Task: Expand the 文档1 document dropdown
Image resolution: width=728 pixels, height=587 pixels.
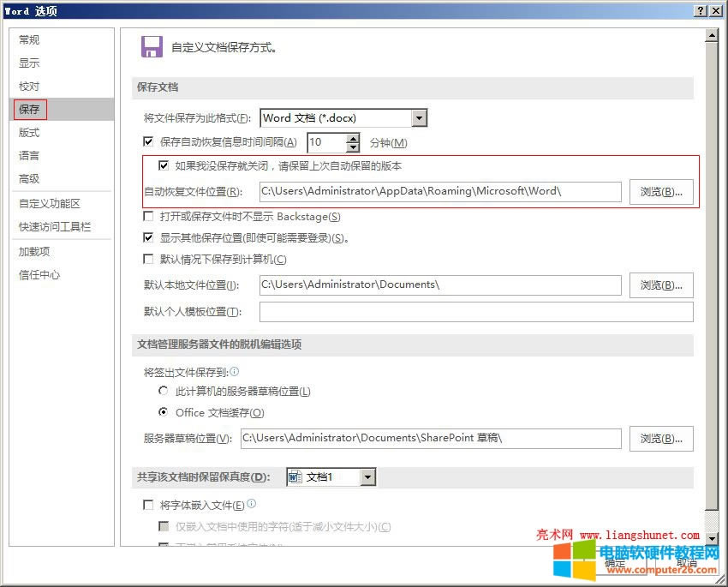Action: (367, 476)
